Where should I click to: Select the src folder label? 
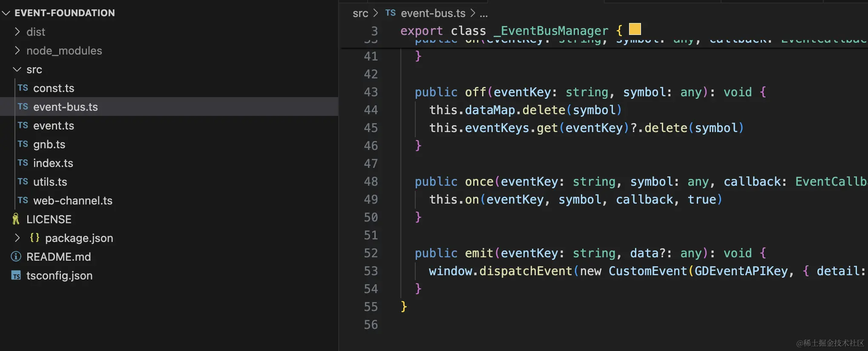click(34, 69)
